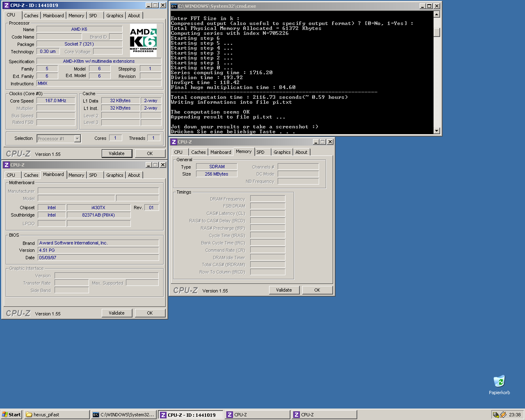Open the Papierkorb recycle bin icon
Image resolution: width=525 pixels, height=420 pixels.
pyautogui.click(x=499, y=385)
